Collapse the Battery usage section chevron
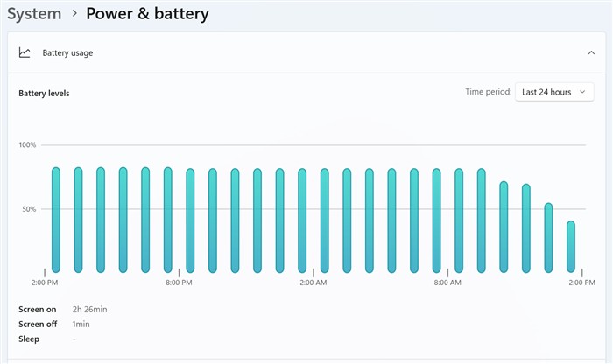The width and height of the screenshot is (613, 364). (591, 52)
